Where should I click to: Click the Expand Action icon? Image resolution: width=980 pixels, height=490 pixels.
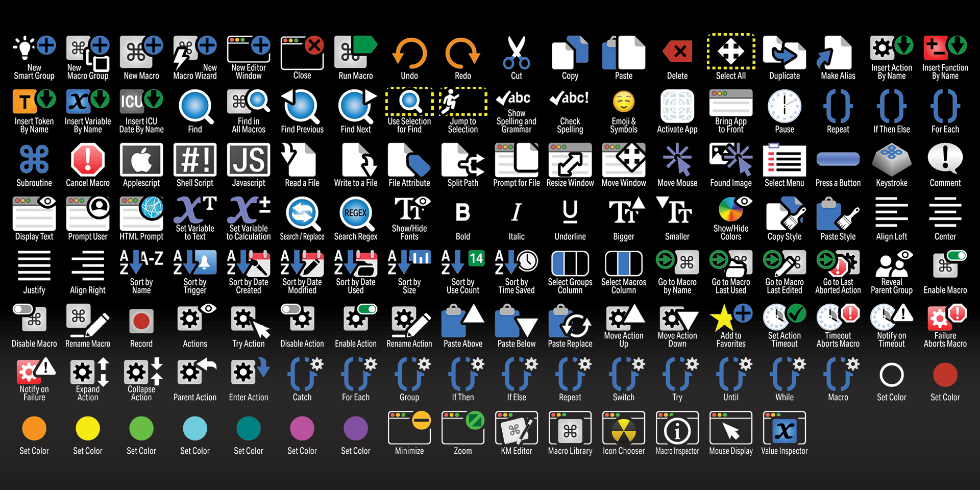89,372
